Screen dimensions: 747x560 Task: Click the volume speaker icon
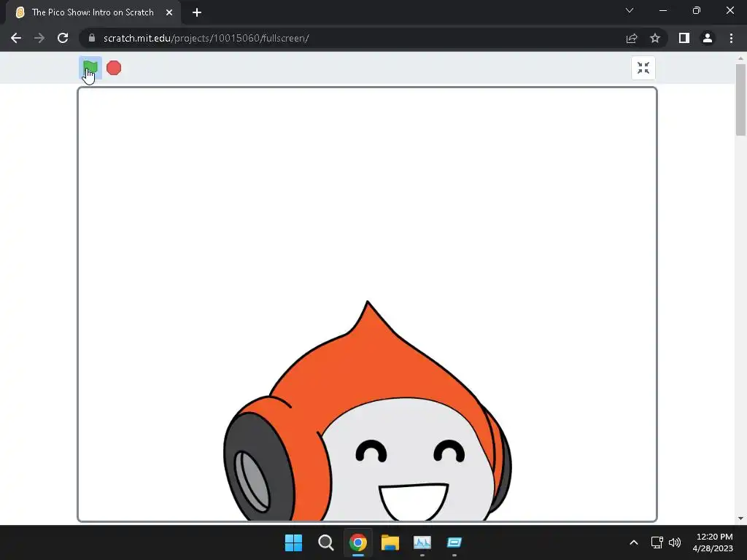coord(675,542)
